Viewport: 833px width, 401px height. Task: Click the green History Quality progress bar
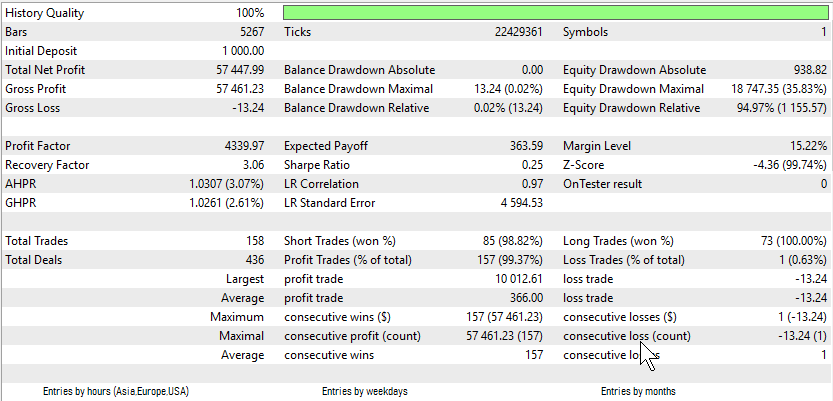point(555,13)
